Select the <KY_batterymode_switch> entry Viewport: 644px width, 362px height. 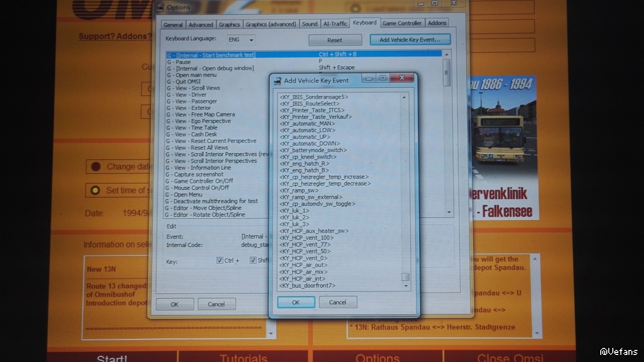point(313,150)
